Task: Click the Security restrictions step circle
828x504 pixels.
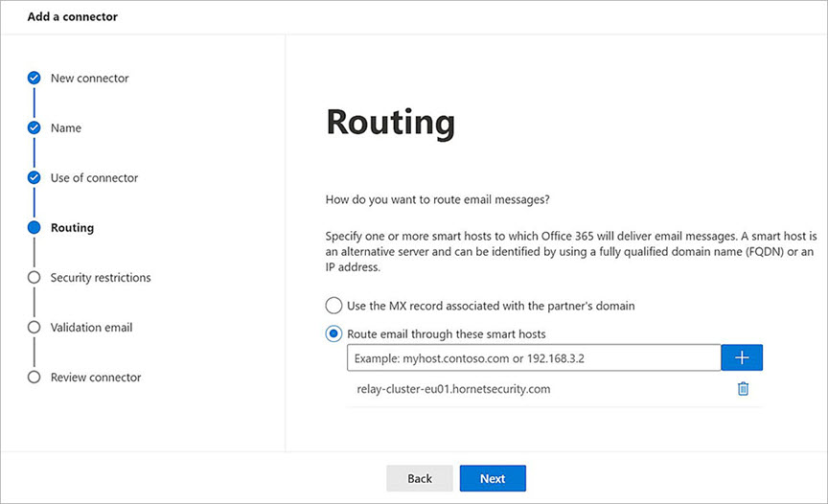Action: pyautogui.click(x=34, y=278)
